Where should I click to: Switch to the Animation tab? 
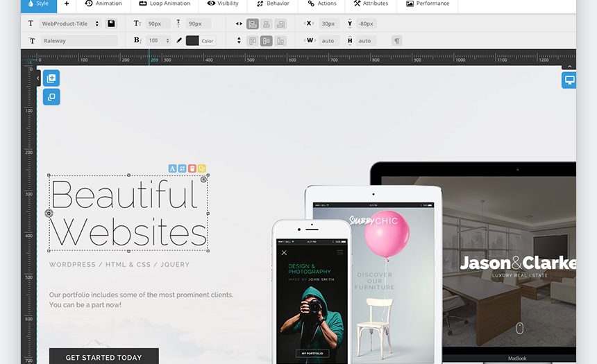point(103,3)
